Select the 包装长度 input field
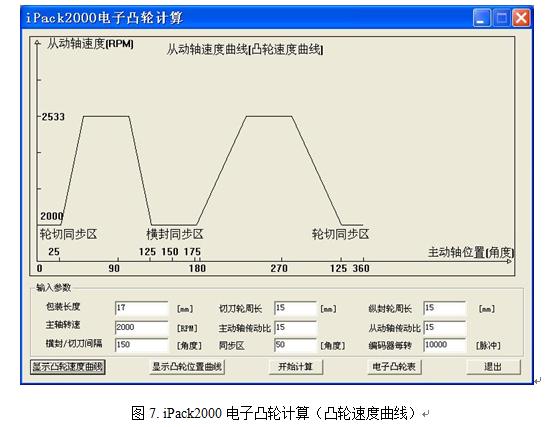 click(x=142, y=308)
